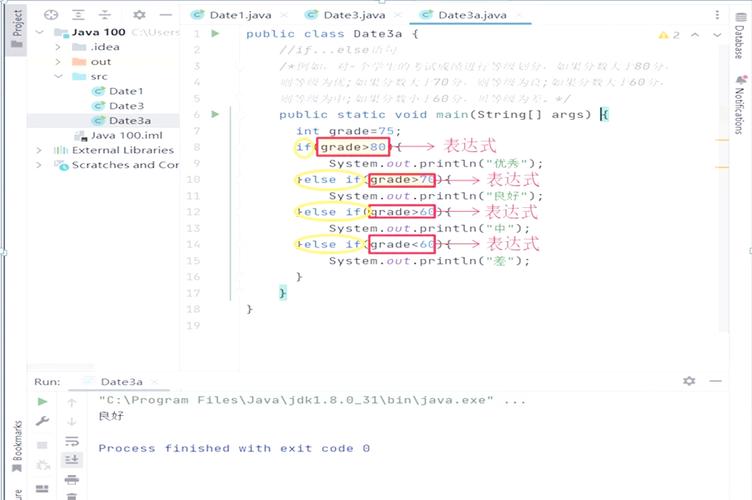The width and height of the screenshot is (752, 500).
Task: Open Project panel gear settings
Action: point(139,15)
